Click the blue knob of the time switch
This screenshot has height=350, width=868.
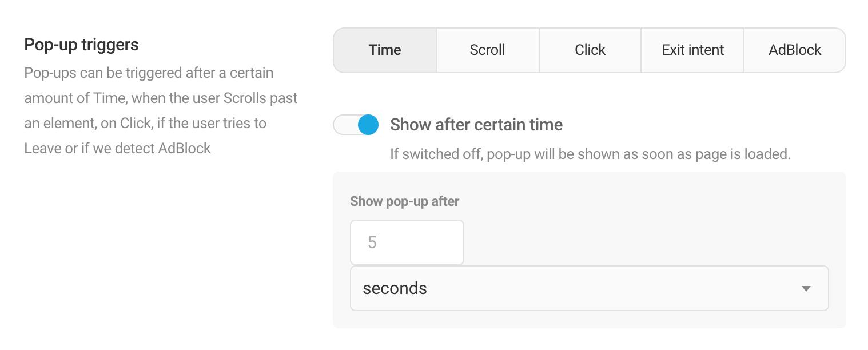(x=368, y=125)
